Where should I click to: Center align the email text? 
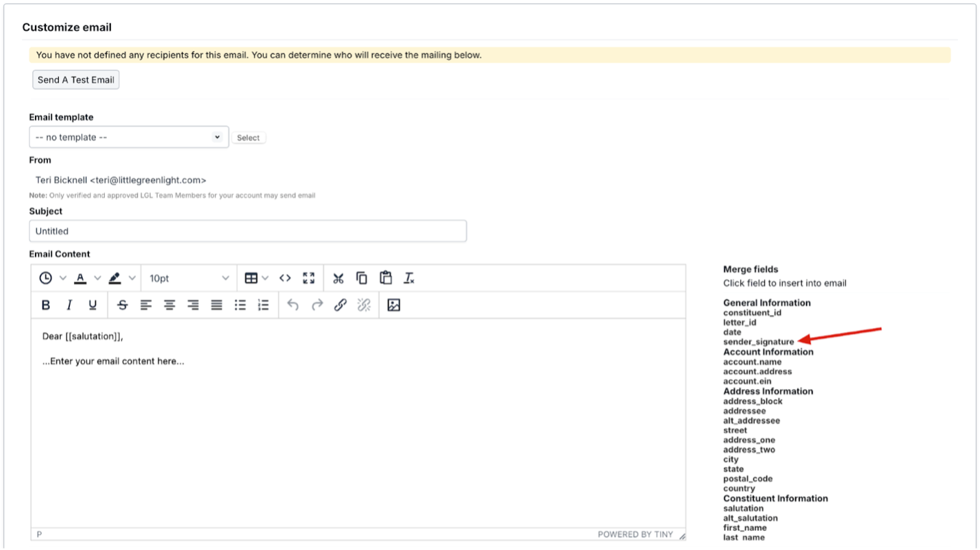click(169, 305)
